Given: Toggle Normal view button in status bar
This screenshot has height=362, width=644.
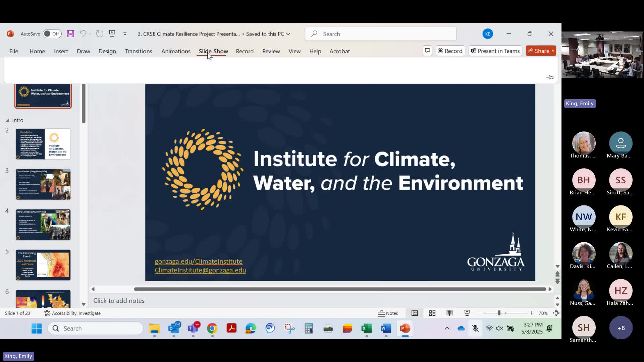Looking at the screenshot, I should (415, 313).
